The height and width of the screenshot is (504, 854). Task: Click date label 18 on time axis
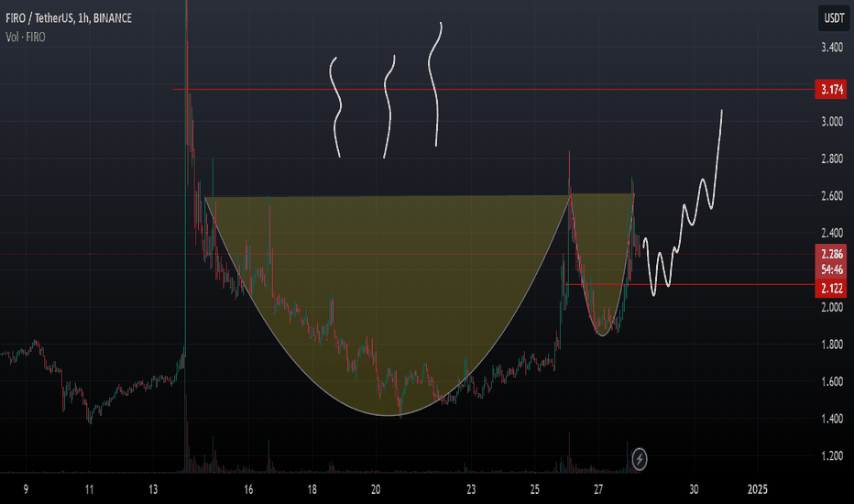pos(312,489)
